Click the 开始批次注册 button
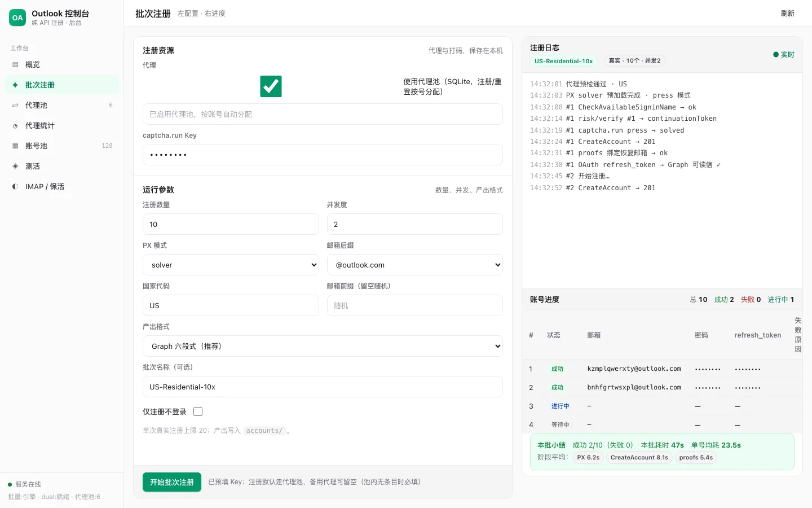The width and height of the screenshot is (812, 508). (x=172, y=482)
